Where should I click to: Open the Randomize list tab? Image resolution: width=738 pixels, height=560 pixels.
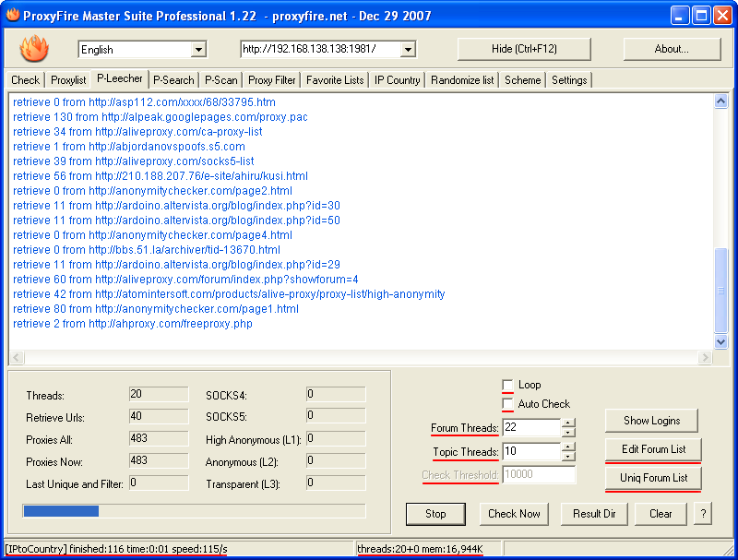click(462, 80)
